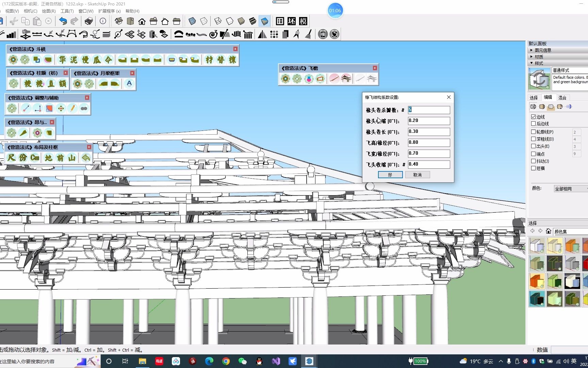Click the Print icon in the toolbar
588x368 pixels.
[88, 21]
